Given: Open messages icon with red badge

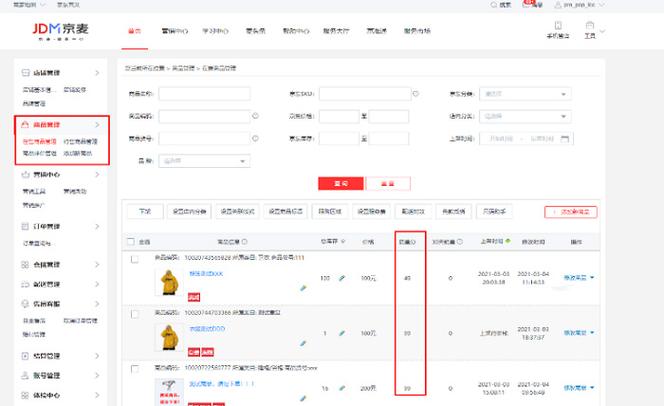Looking at the screenshot, I should 526,4.
